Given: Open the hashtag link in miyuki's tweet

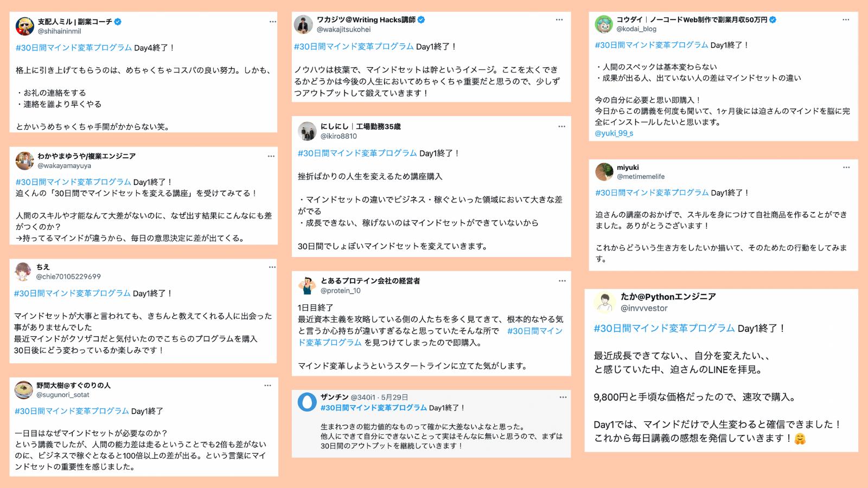Looking at the screenshot, I should [652, 193].
